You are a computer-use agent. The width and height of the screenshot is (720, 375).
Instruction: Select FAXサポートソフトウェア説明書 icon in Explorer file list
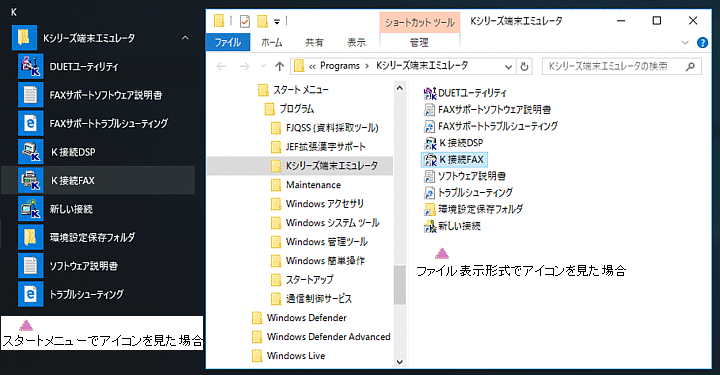click(x=430, y=110)
